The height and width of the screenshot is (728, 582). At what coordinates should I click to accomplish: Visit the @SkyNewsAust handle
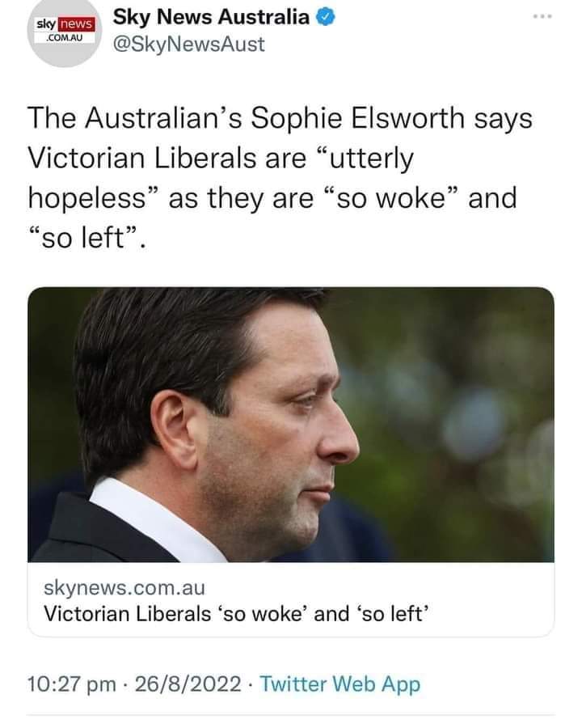(189, 44)
